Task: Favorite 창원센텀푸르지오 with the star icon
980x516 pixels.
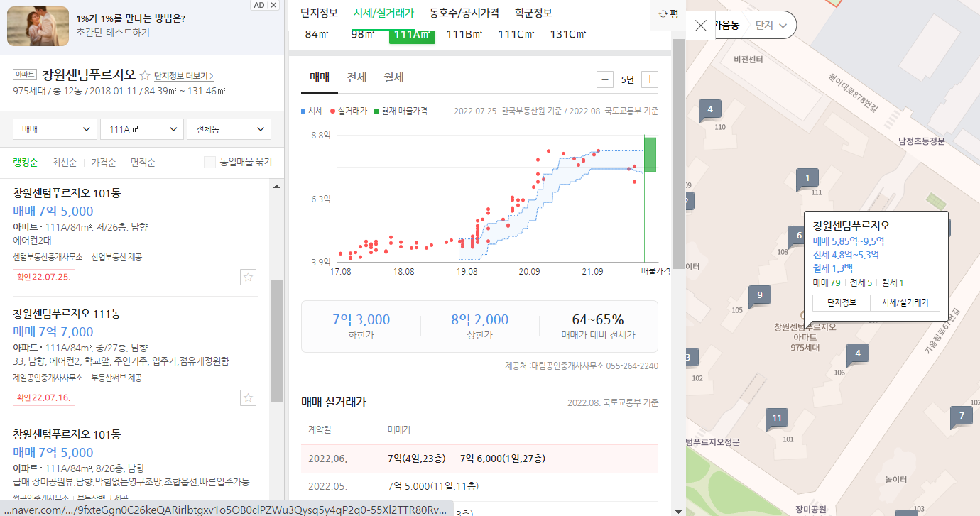Action: coord(145,75)
